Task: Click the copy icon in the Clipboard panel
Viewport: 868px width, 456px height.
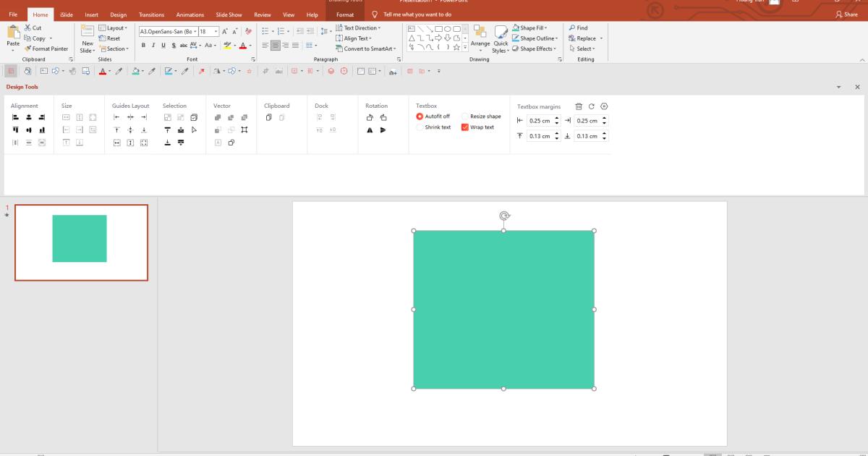Action: 268,117
